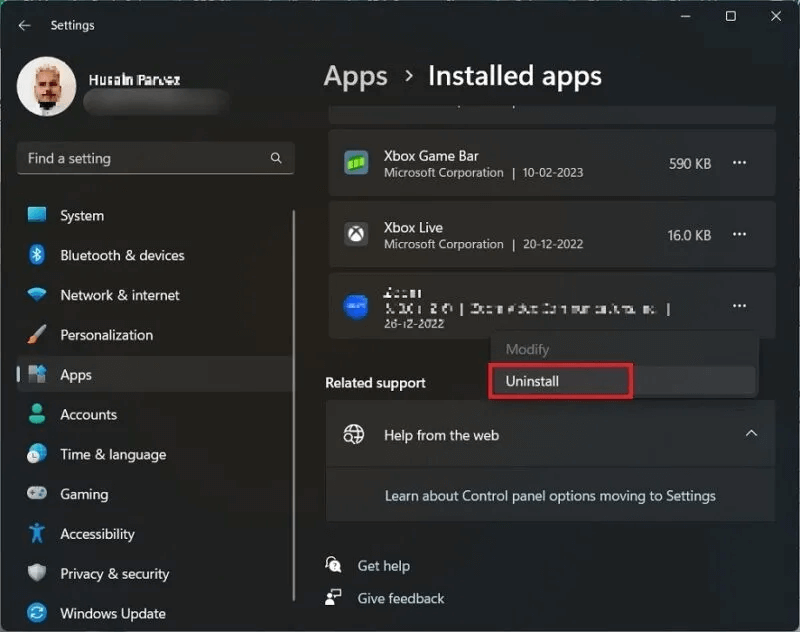Select Gaming label in sidebar
The width and height of the screenshot is (800, 632).
pyautogui.click(x=84, y=494)
